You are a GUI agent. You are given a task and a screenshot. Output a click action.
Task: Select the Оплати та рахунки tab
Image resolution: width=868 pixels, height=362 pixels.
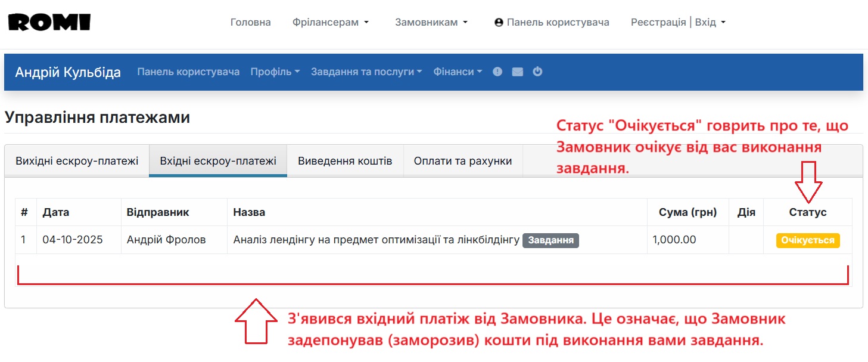pos(463,160)
